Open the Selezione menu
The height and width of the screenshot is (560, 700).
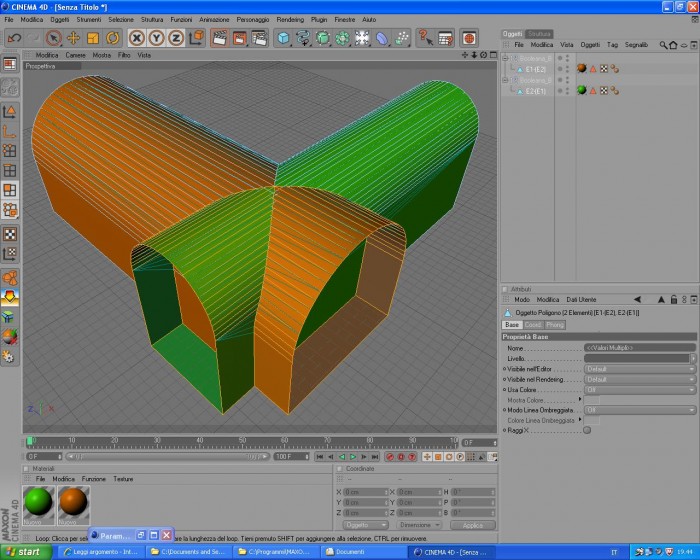(121, 20)
